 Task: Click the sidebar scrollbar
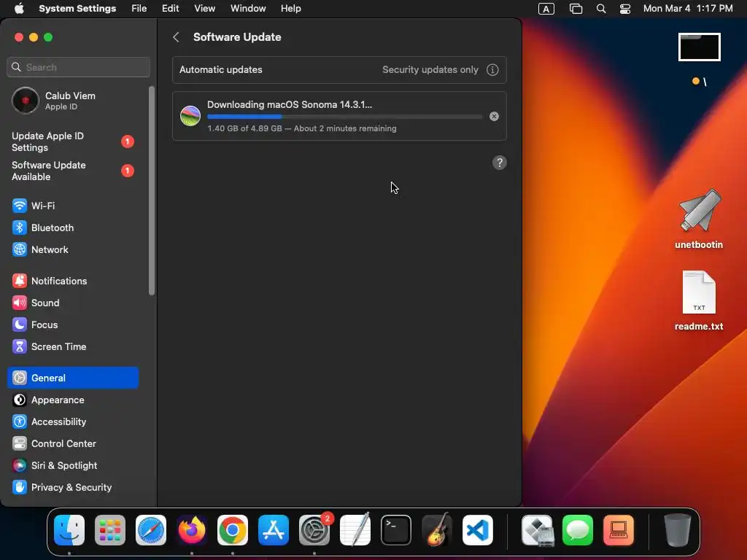[x=152, y=190]
